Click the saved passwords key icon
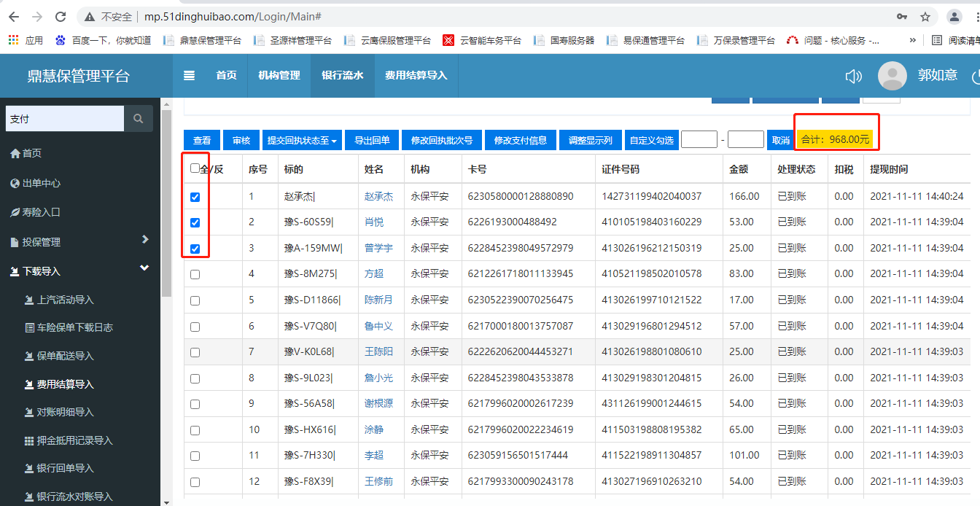The width and height of the screenshot is (980, 506). [x=902, y=17]
